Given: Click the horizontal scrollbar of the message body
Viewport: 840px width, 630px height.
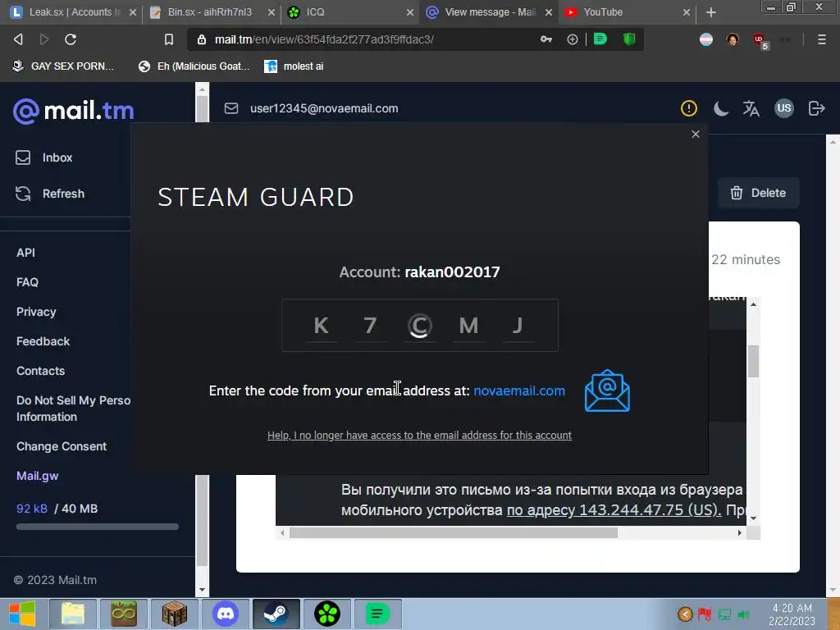Looking at the screenshot, I should (x=453, y=533).
